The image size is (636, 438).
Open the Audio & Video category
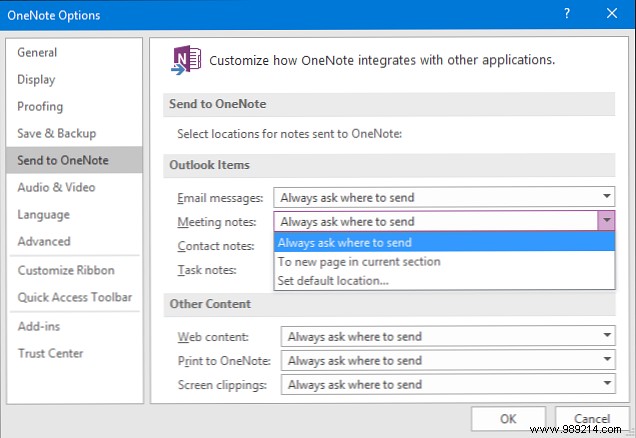coord(75,187)
